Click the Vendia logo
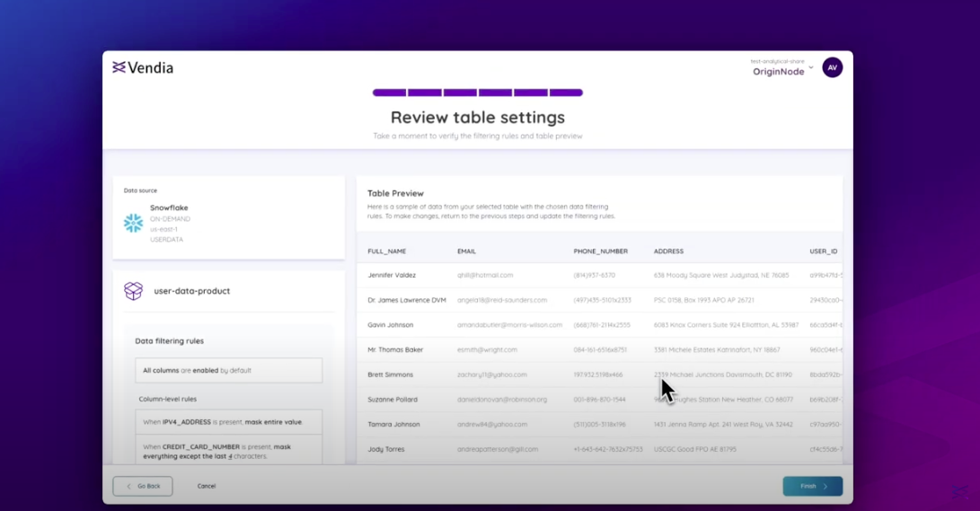The height and width of the screenshot is (511, 980). (143, 67)
